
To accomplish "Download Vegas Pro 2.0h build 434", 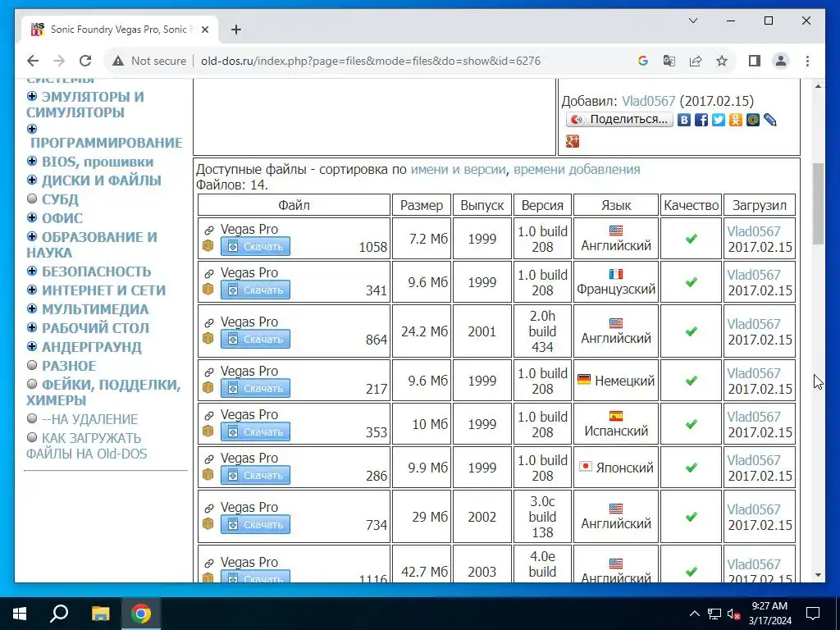I will tap(256, 339).
